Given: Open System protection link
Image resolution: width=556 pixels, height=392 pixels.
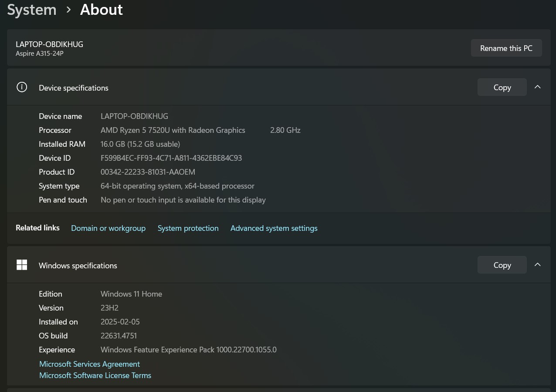Looking at the screenshot, I should (188, 228).
